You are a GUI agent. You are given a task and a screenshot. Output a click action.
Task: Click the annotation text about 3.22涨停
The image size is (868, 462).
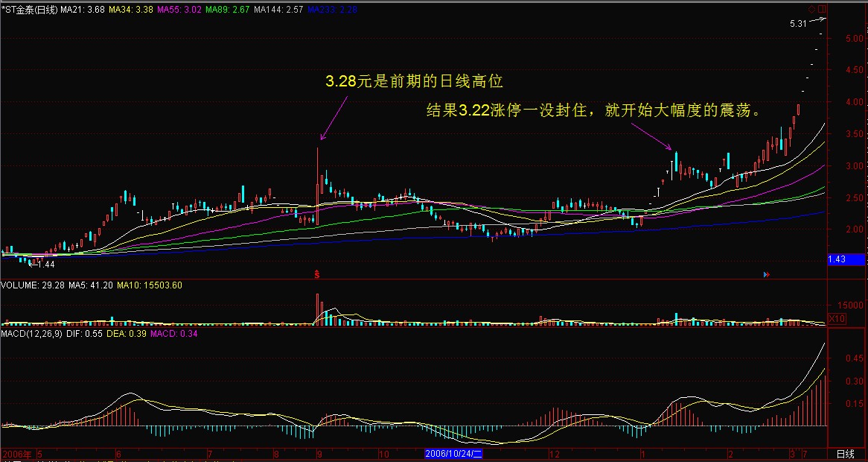click(593, 111)
